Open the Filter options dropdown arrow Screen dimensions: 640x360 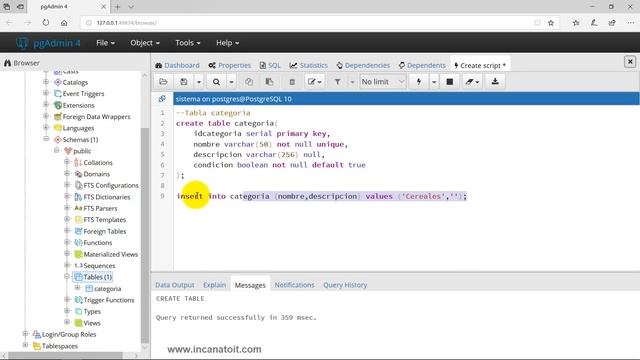[x=352, y=82]
